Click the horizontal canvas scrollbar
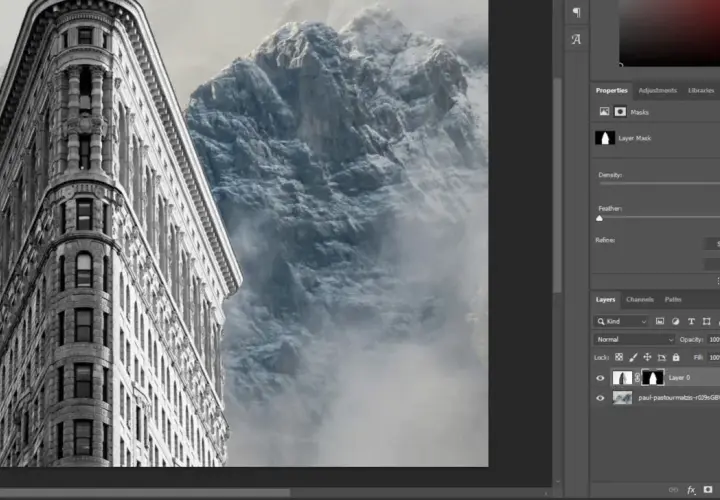720x500 pixels. (145, 493)
